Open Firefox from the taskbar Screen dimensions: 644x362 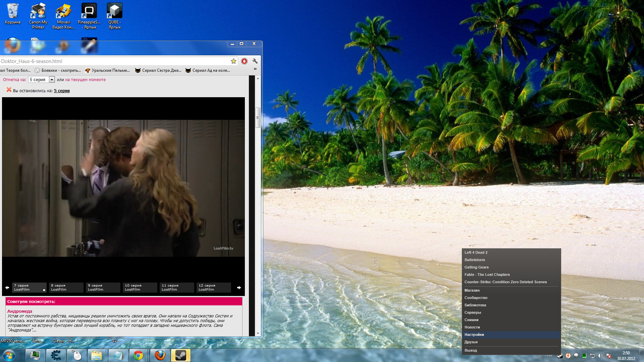click(x=160, y=355)
